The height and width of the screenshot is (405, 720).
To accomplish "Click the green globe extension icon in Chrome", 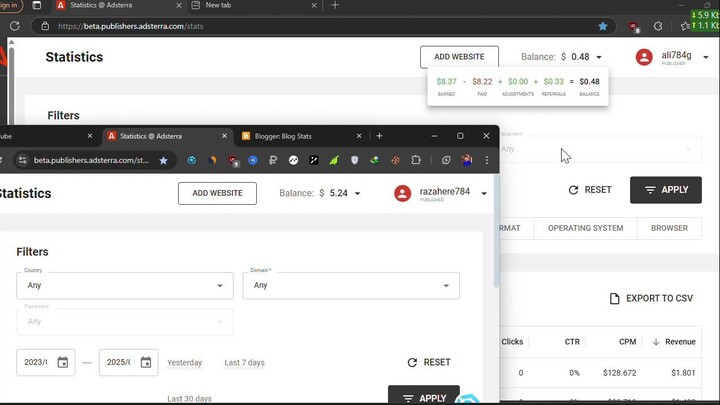I will (375, 160).
